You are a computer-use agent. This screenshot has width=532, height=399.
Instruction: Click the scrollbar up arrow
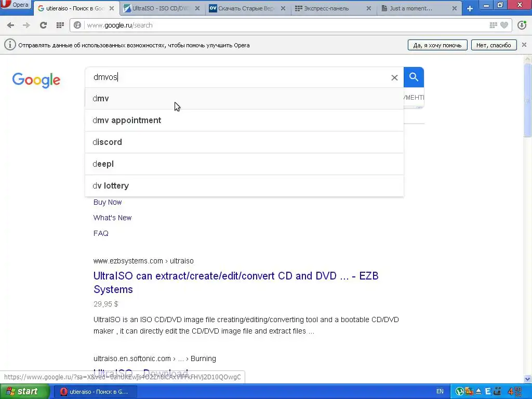click(528, 59)
